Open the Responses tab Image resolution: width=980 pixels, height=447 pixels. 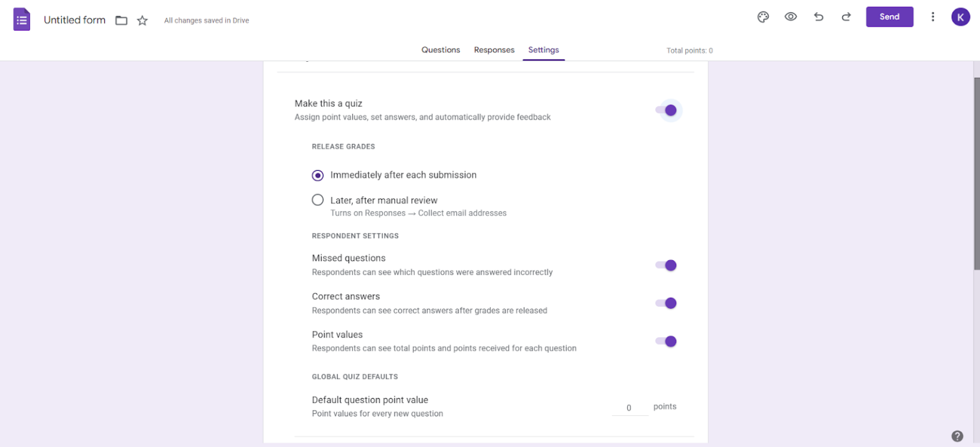click(494, 50)
